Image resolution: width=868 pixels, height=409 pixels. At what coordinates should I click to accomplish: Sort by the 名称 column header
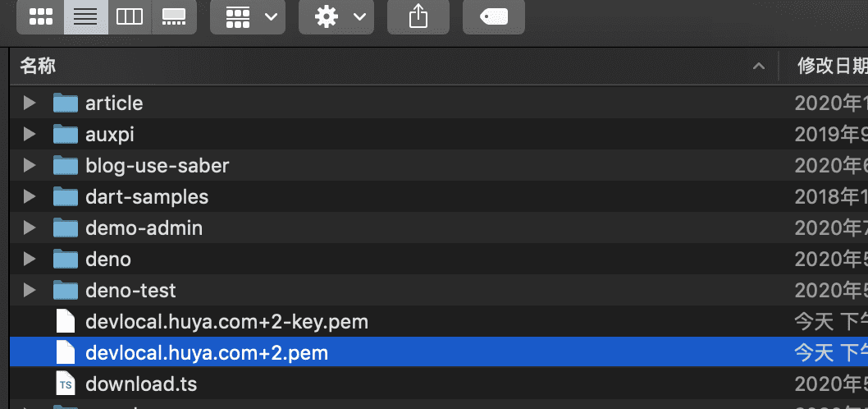pos(38,67)
